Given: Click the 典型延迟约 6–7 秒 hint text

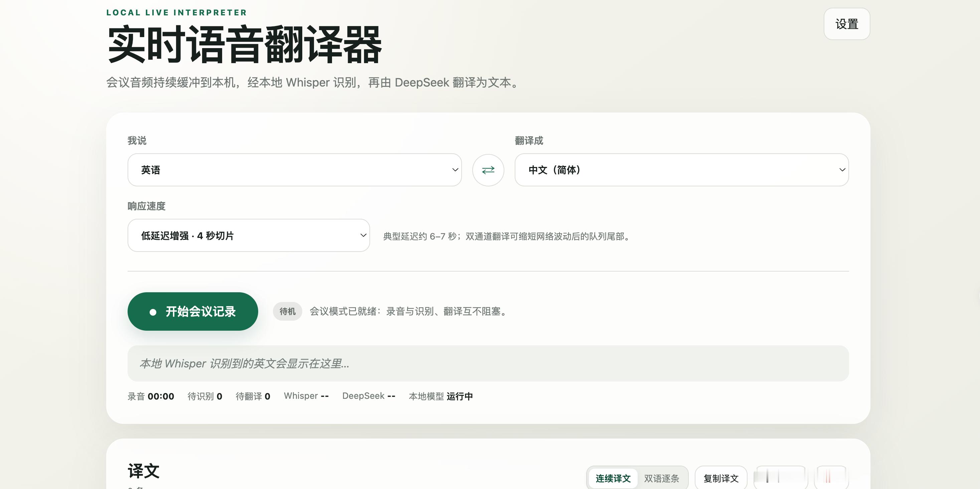Looking at the screenshot, I should click(507, 236).
